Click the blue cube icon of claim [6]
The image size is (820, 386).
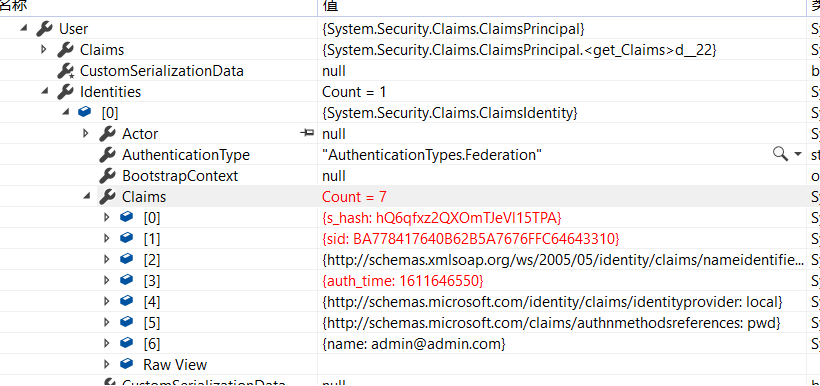[127, 343]
